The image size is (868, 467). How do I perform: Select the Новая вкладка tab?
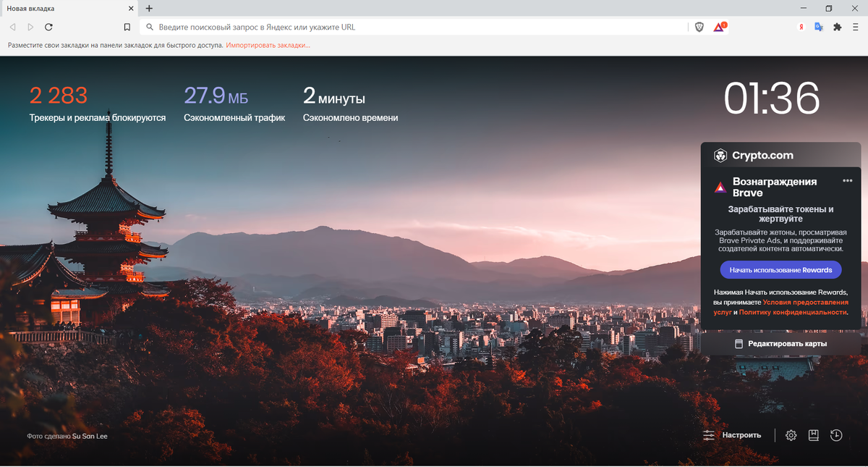tap(69, 9)
